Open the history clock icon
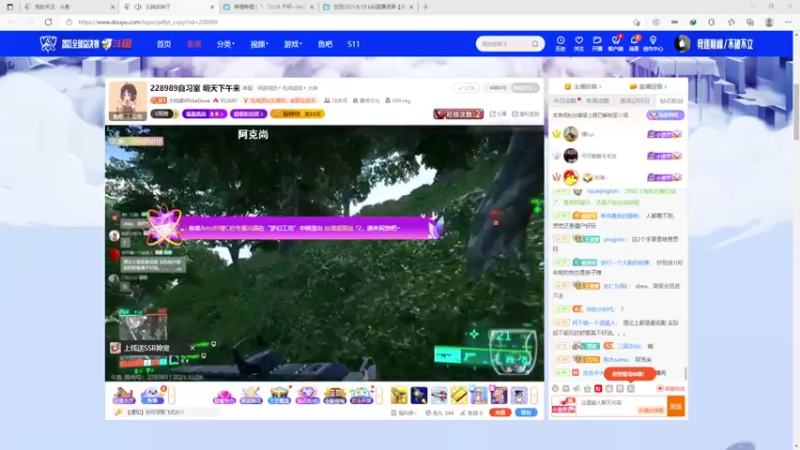 [560, 43]
